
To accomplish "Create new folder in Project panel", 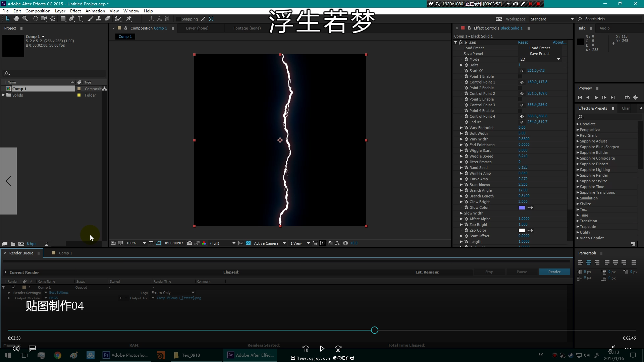I will coord(13,244).
